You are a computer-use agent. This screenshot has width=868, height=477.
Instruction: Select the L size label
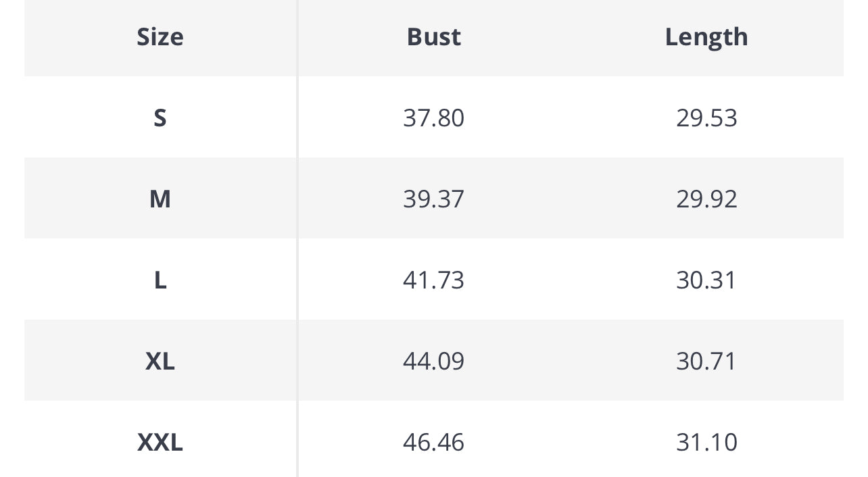pyautogui.click(x=160, y=280)
